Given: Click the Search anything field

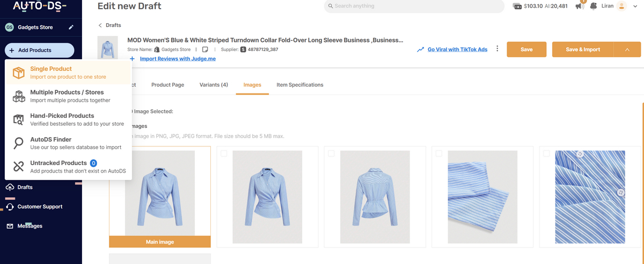Looking at the screenshot, I should [414, 6].
